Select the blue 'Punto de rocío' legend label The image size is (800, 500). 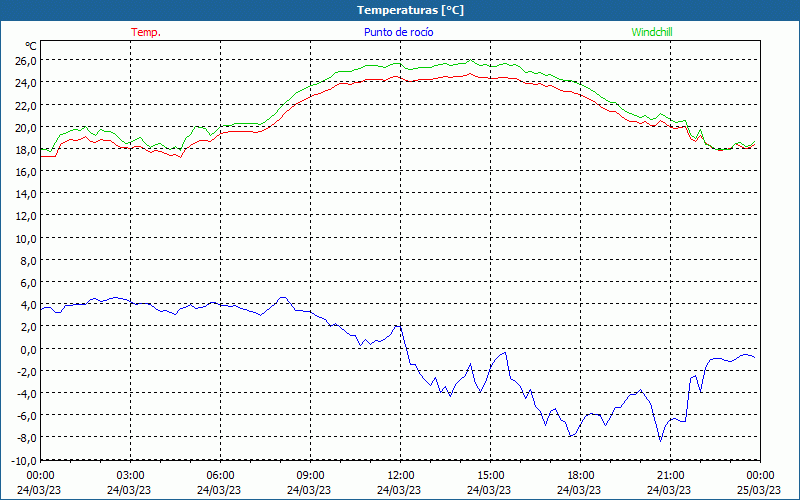coord(398,32)
